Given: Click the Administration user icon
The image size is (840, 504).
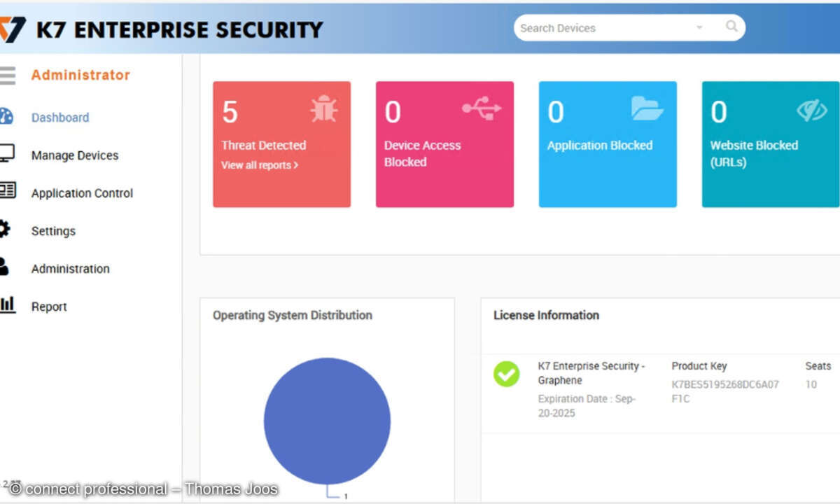Looking at the screenshot, I should pyautogui.click(x=4, y=267).
